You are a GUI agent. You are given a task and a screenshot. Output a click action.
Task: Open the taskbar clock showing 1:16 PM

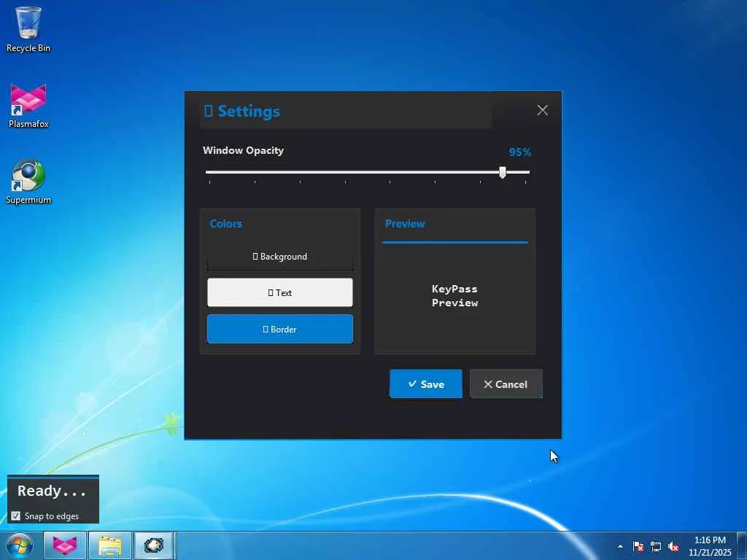pos(710,545)
